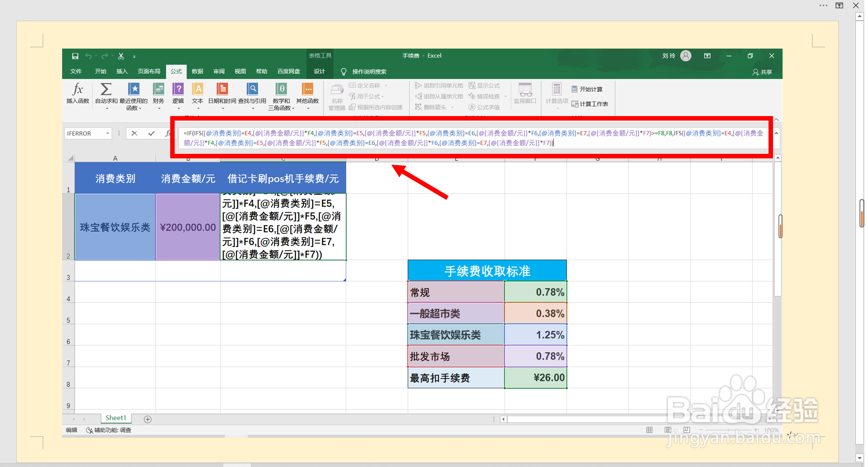Screen dimensions: 868x467
Task: Open the Financial (财务) functions icon
Action: pos(158,89)
